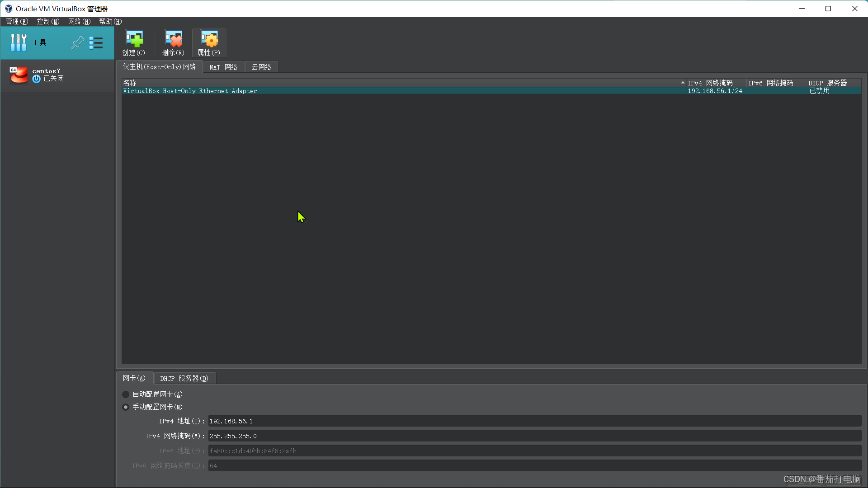
Task: Click the 已关闭 status of centos7
Action: click(53, 79)
